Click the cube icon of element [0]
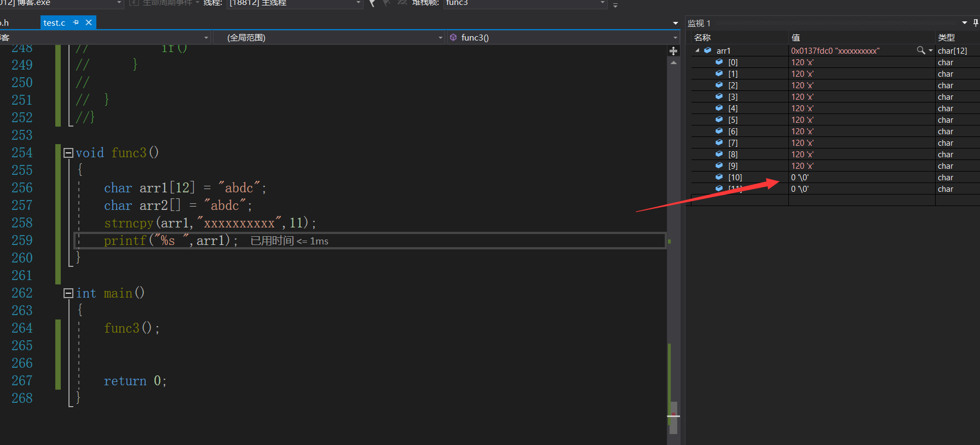This screenshot has height=445, width=980. click(719, 62)
